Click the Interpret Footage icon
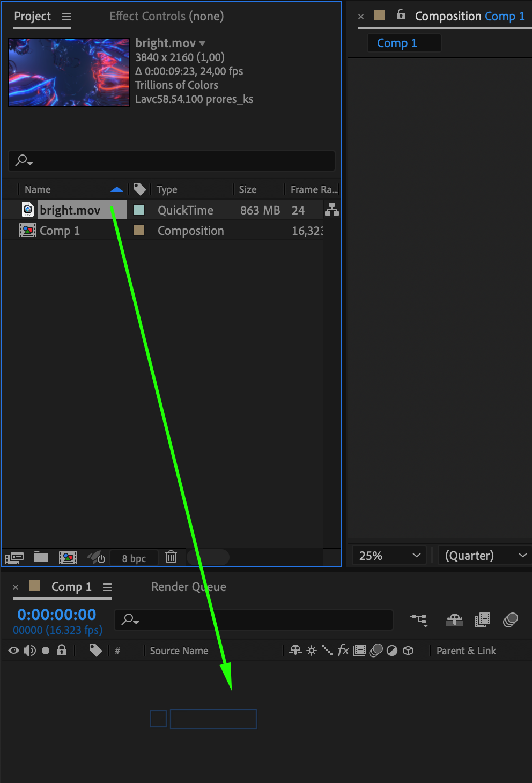The height and width of the screenshot is (783, 532). click(x=14, y=558)
